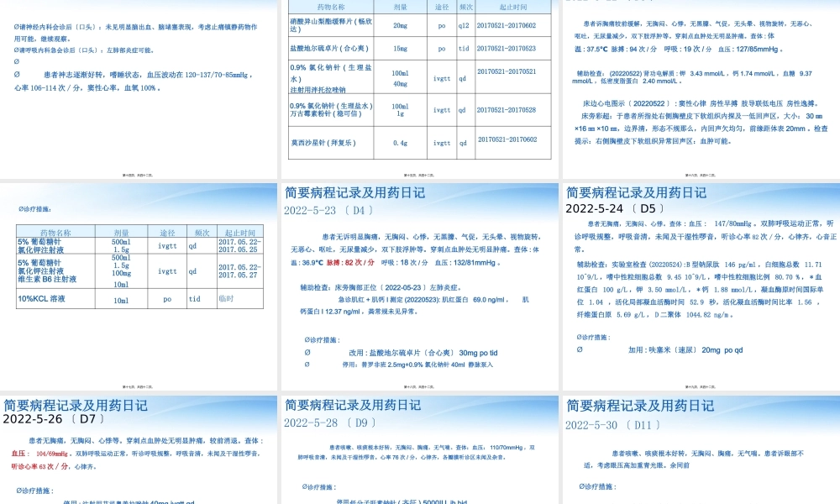Click the red 听诊心率63次/分 text
The height and width of the screenshot is (504, 840).
pyautogui.click(x=40, y=466)
